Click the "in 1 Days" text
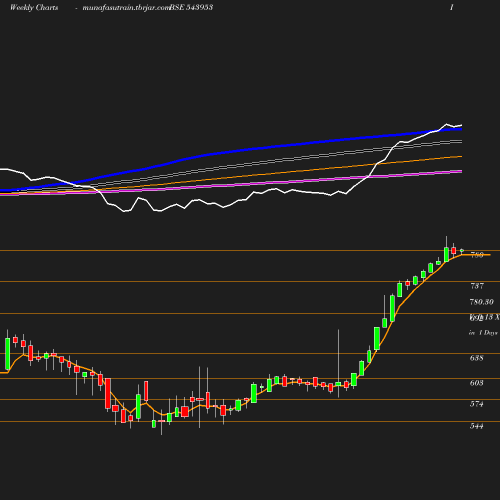Viewport: 500px width, 500px height. coord(483,333)
